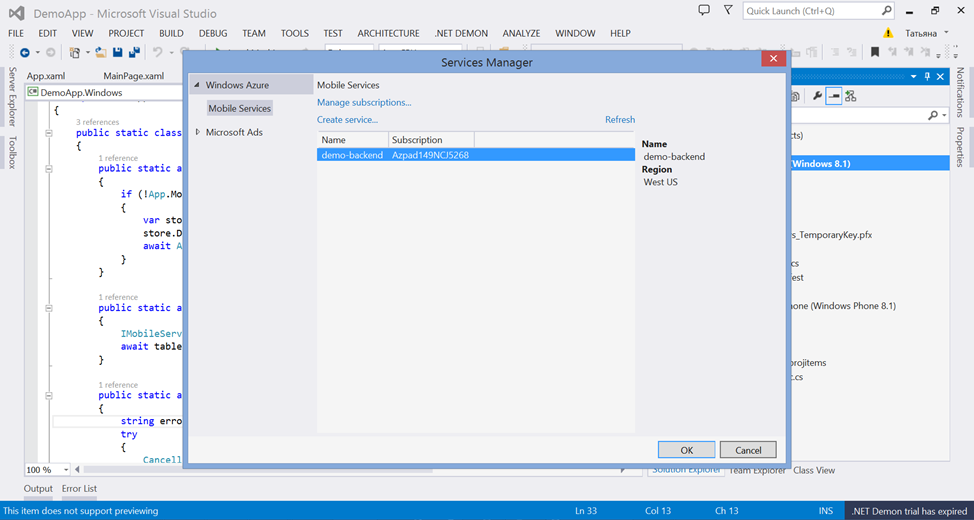Screen dimensions: 974x520
Task: Click the Undo arrow icon
Action: click(x=158, y=53)
